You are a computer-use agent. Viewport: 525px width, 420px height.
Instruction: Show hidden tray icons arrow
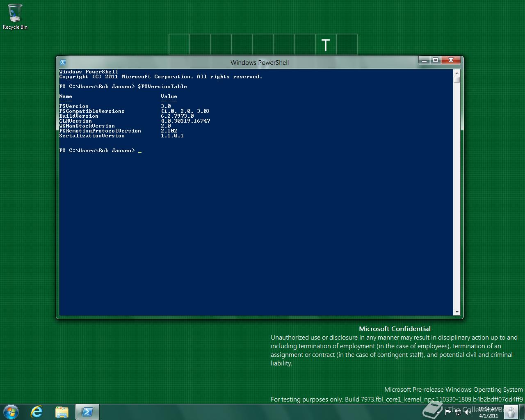438,412
